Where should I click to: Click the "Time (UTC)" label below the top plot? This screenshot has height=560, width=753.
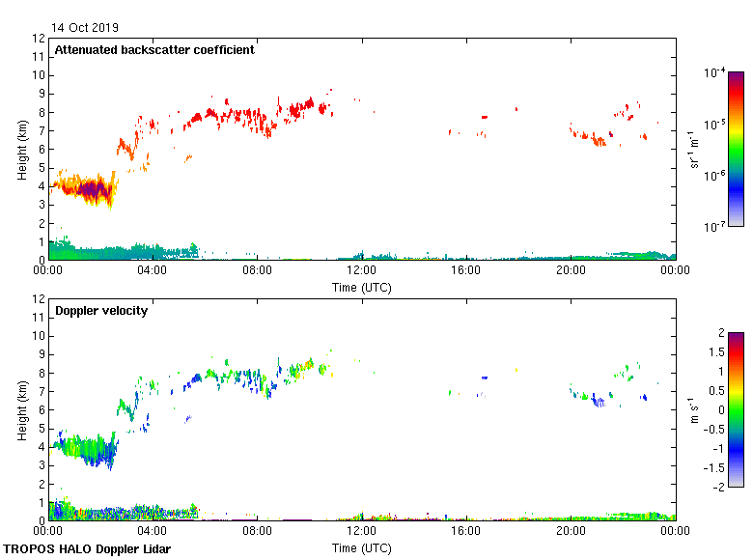362,287
